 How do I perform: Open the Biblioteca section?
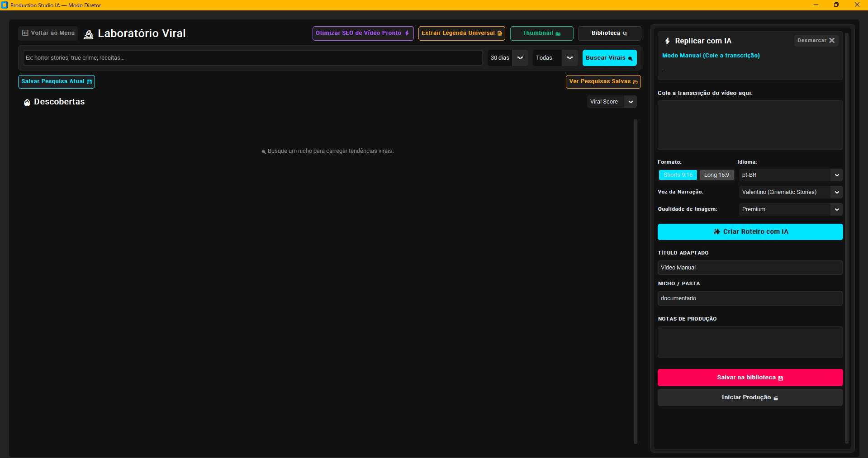click(x=609, y=33)
